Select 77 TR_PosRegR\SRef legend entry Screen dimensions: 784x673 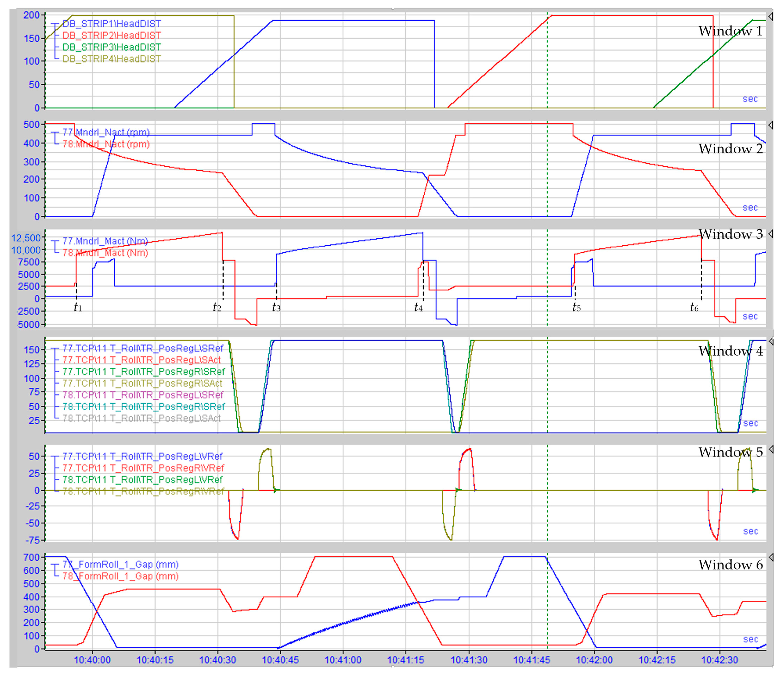click(143, 372)
